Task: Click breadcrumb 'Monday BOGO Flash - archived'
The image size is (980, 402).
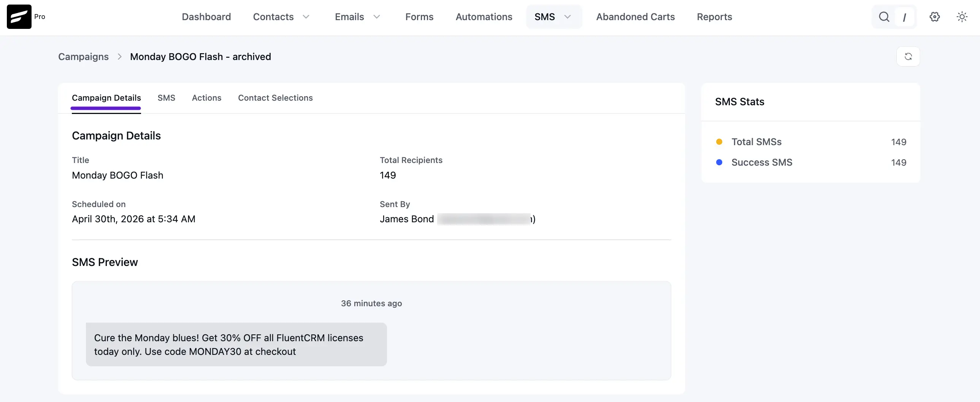Action: pos(200,57)
